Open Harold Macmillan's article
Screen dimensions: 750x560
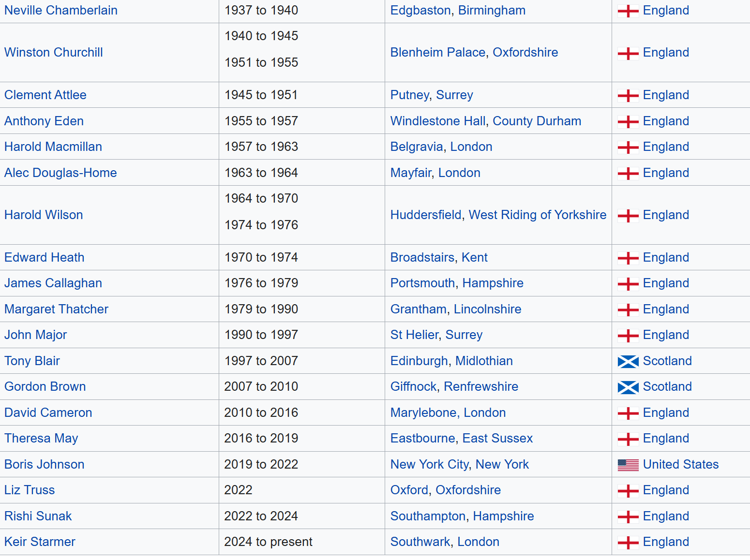pyautogui.click(x=53, y=147)
